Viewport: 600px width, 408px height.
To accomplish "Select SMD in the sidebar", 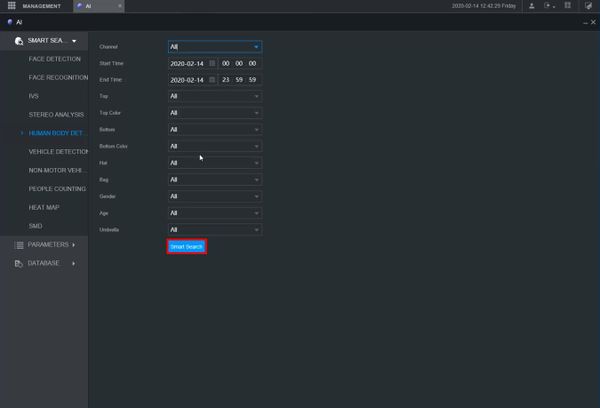I will tap(36, 226).
